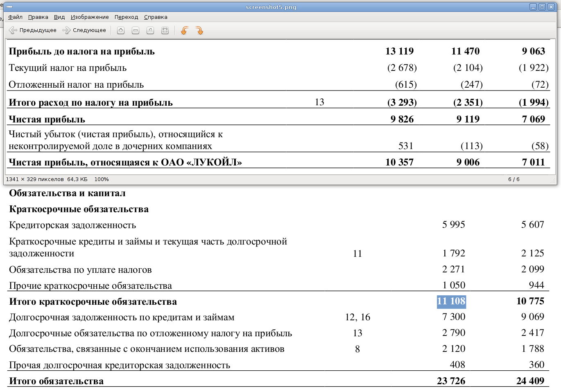
Task: Click the value (3 293)
Action: (x=402, y=102)
